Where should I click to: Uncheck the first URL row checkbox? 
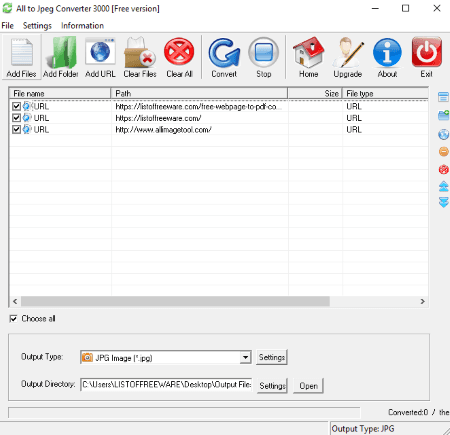(16, 106)
